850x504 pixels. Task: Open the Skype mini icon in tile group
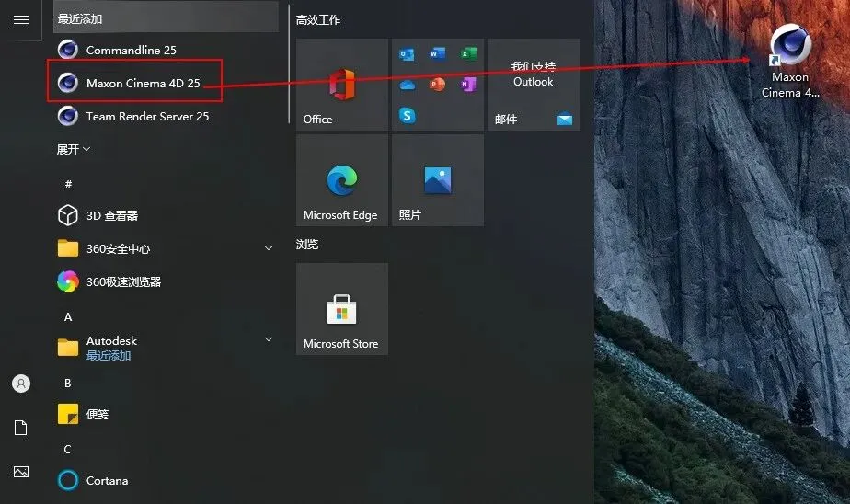click(407, 116)
